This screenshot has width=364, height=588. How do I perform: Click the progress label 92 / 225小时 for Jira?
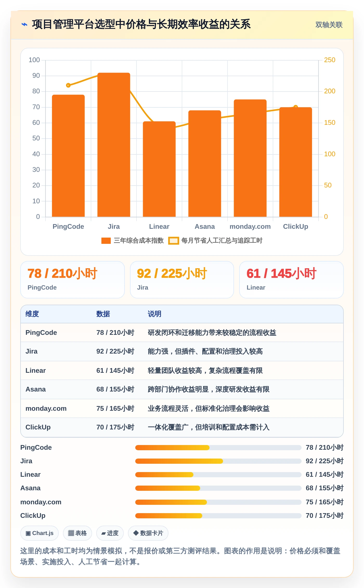[325, 461]
